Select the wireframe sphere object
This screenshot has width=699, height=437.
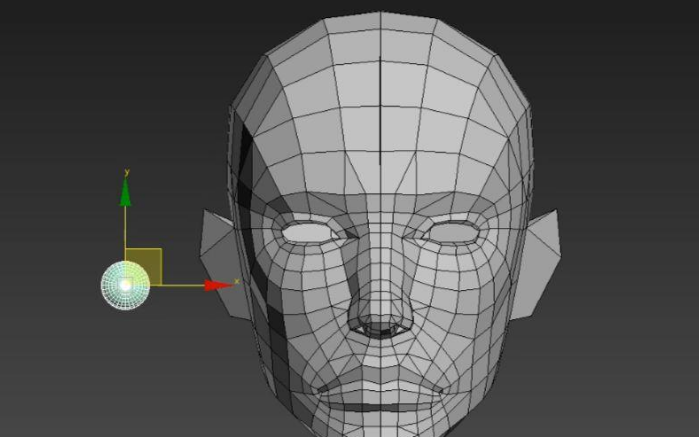(x=125, y=285)
